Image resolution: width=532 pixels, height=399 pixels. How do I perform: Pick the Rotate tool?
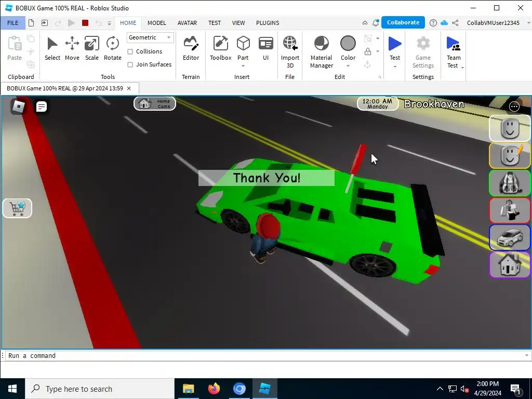[x=112, y=48]
